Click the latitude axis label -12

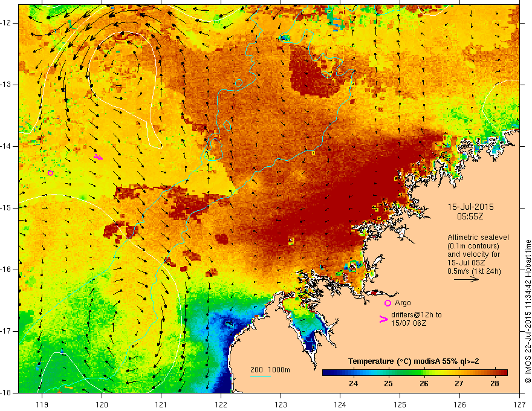(x=7, y=23)
